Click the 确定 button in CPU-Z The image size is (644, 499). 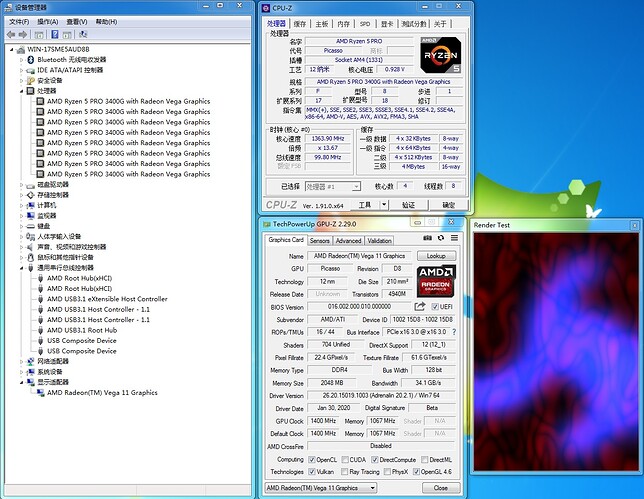(448, 205)
